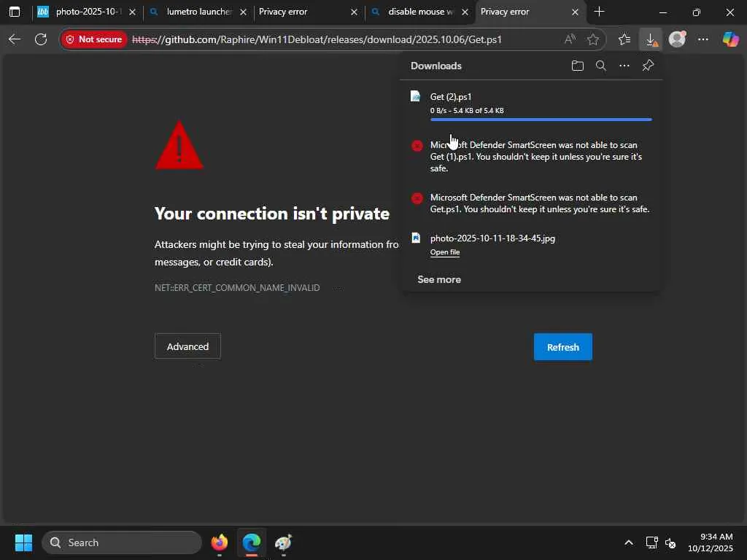747x560 pixels.
Task: Go back with the back arrow
Action: pyautogui.click(x=15, y=39)
